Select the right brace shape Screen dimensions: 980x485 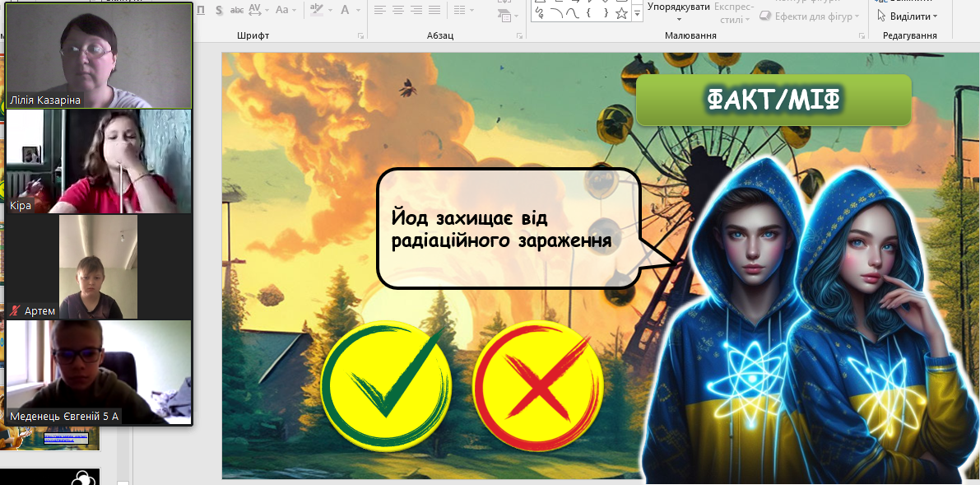point(605,12)
